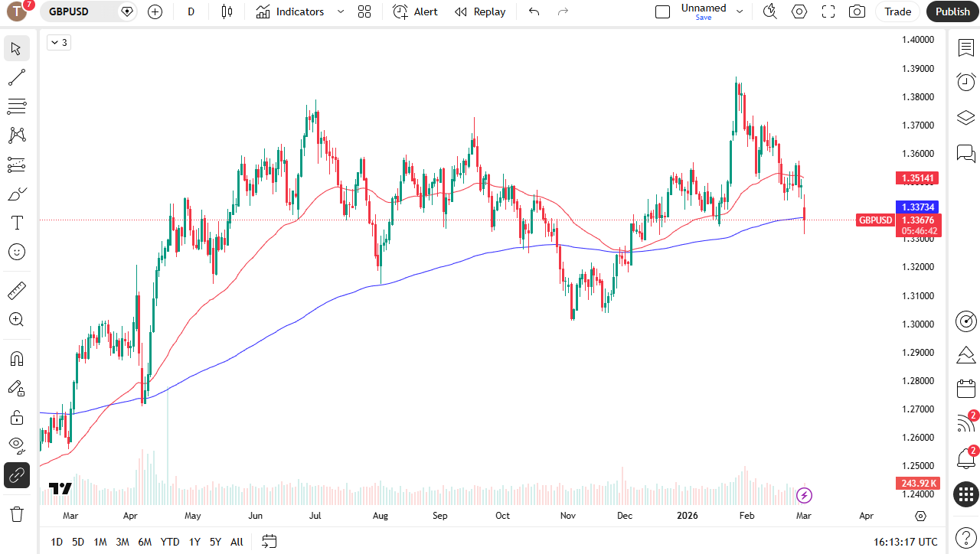This screenshot has height=554, width=980.
Task: Open the favorite indicators dropdown arrow
Action: pos(341,11)
